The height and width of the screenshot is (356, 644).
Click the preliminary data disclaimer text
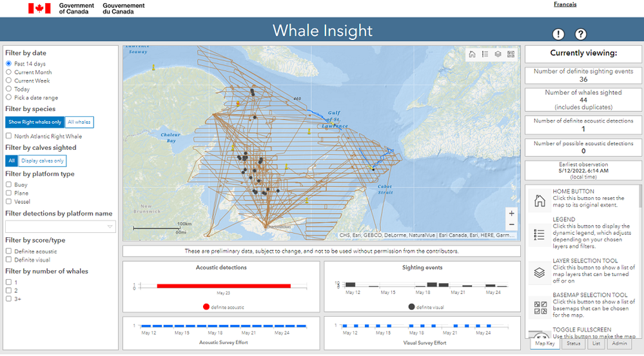pos(322,251)
